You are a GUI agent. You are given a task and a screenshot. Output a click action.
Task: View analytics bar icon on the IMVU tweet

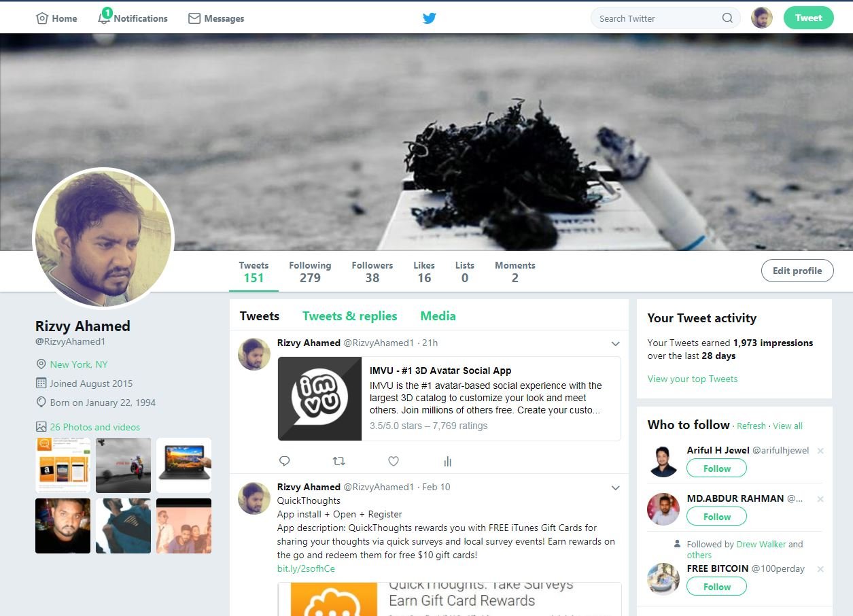(447, 461)
